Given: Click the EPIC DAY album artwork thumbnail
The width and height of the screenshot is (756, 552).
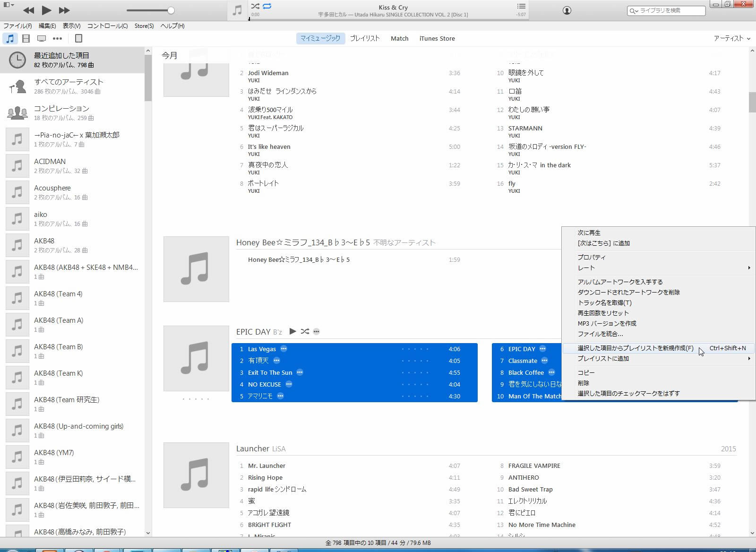Looking at the screenshot, I should pyautogui.click(x=196, y=358).
